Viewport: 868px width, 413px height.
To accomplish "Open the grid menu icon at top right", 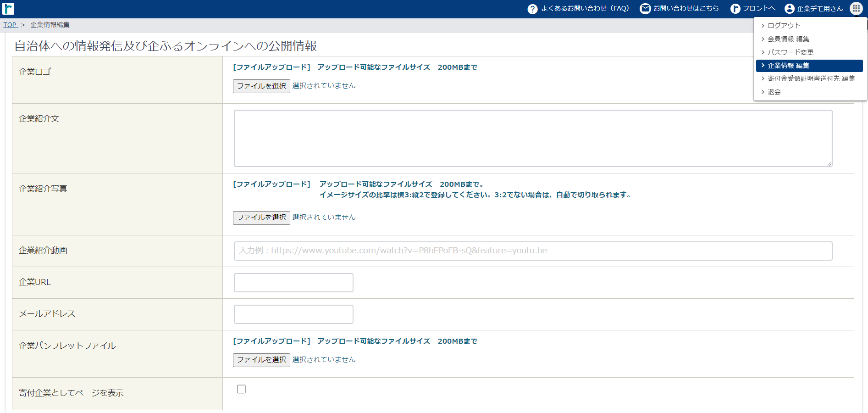I will [856, 8].
